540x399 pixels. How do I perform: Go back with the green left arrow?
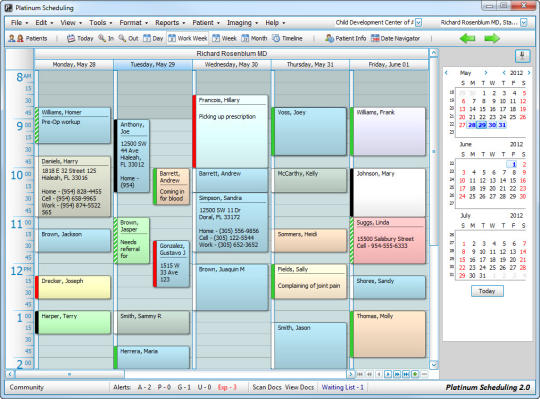coord(468,38)
